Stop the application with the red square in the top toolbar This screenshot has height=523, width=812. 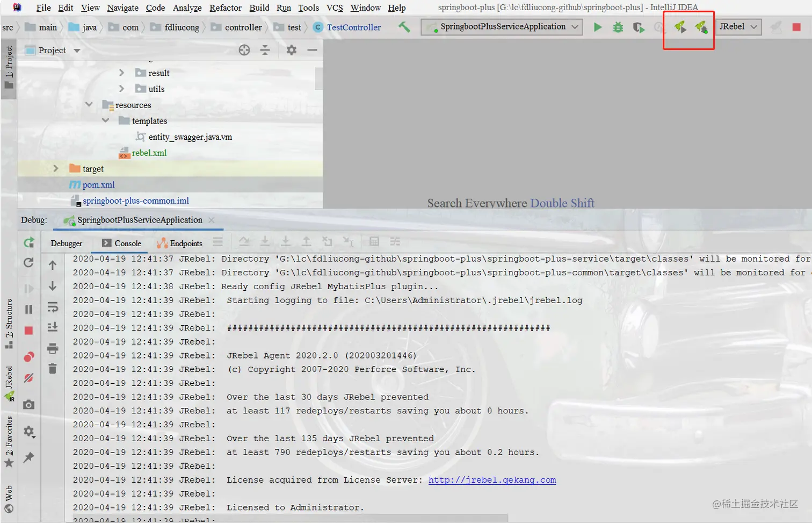click(796, 27)
